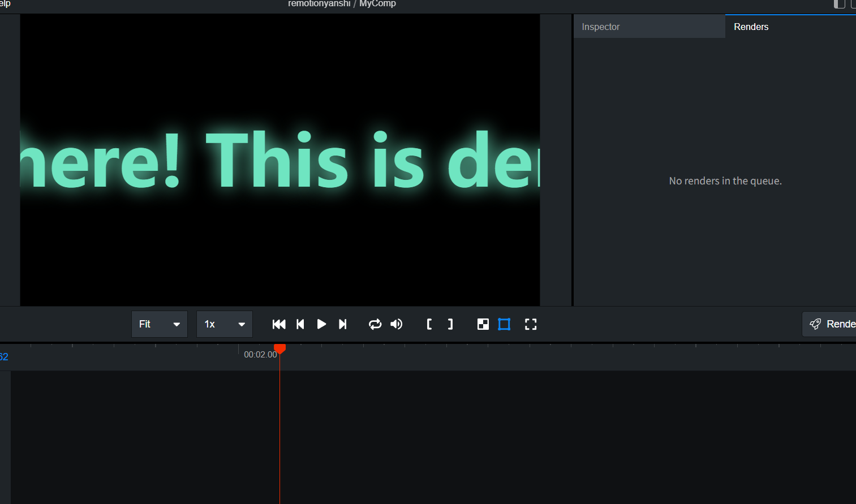Toggle the composition bounds outline
Screen dimensions: 856x504
point(504,324)
